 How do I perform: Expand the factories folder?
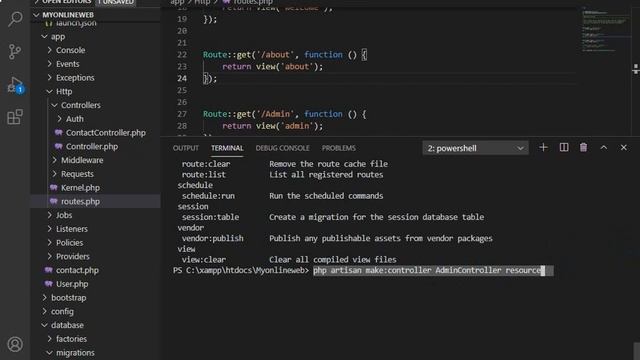[71, 339]
